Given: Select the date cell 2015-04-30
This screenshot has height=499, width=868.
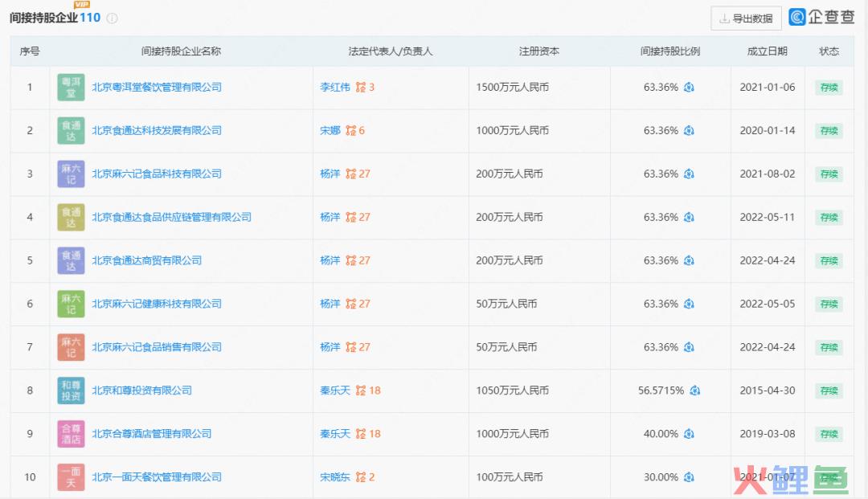Looking at the screenshot, I should (x=768, y=391).
